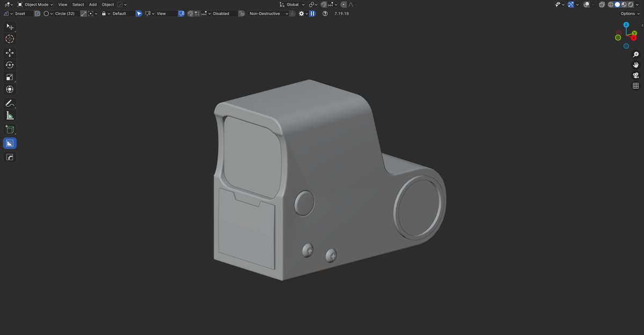Select the Scale tool
This screenshot has height=335, width=644.
point(10,77)
